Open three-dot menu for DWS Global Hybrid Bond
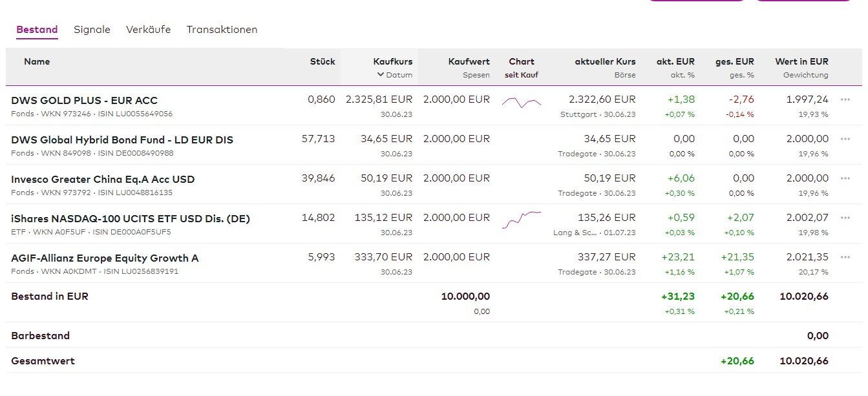Viewport: 868px width, 396px height. point(845,139)
